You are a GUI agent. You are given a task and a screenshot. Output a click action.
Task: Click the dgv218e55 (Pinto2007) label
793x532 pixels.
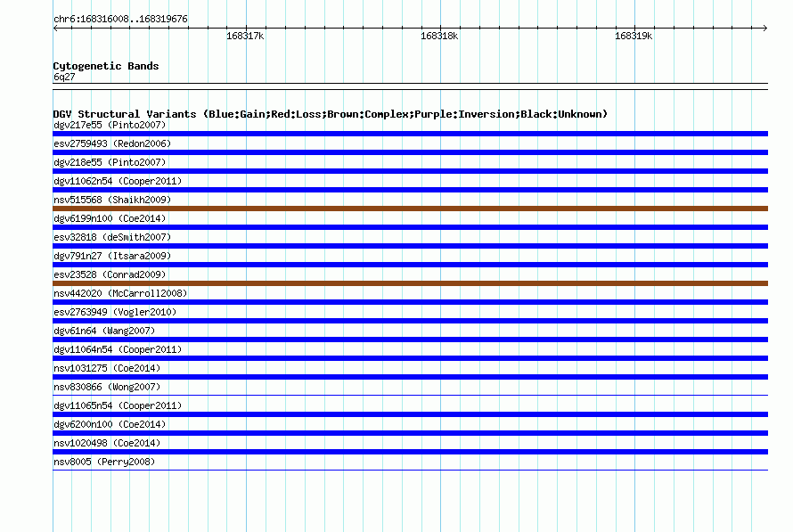pyautogui.click(x=110, y=162)
